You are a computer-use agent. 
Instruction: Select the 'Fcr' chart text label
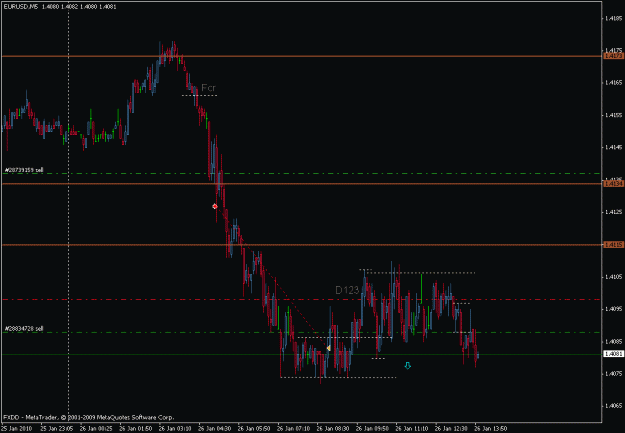208,88
